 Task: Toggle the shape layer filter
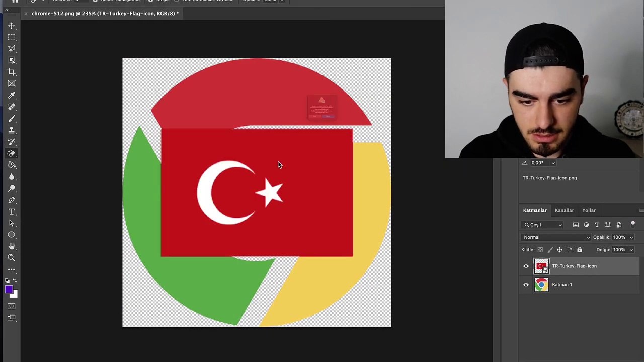tap(608, 225)
